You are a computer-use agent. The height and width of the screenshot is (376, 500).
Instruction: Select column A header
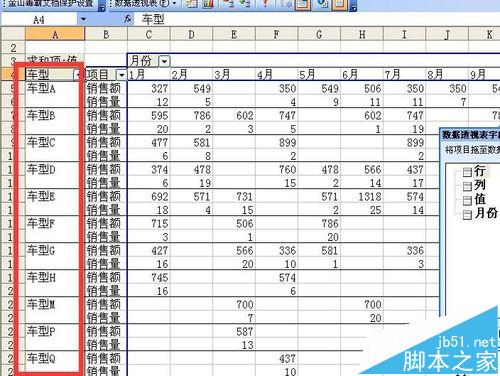coord(55,34)
